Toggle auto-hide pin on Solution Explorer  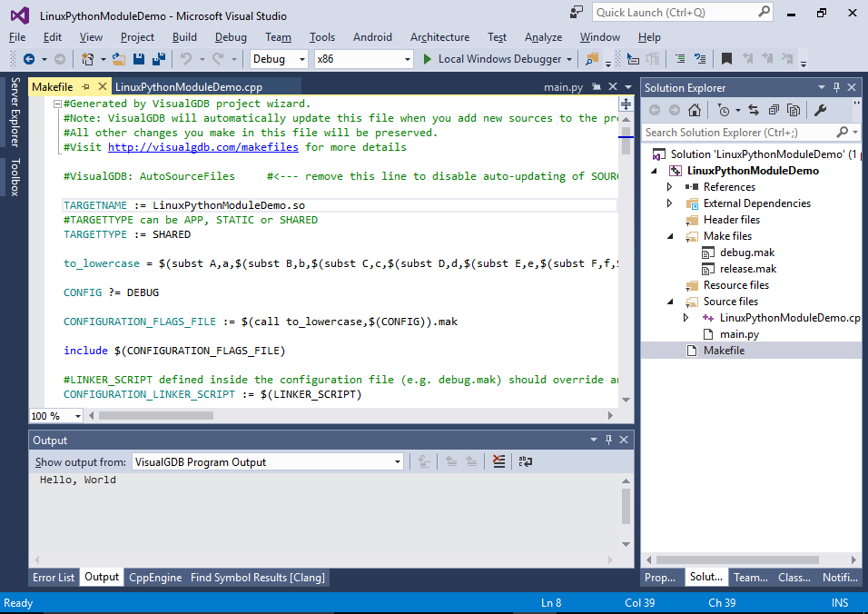(836, 87)
